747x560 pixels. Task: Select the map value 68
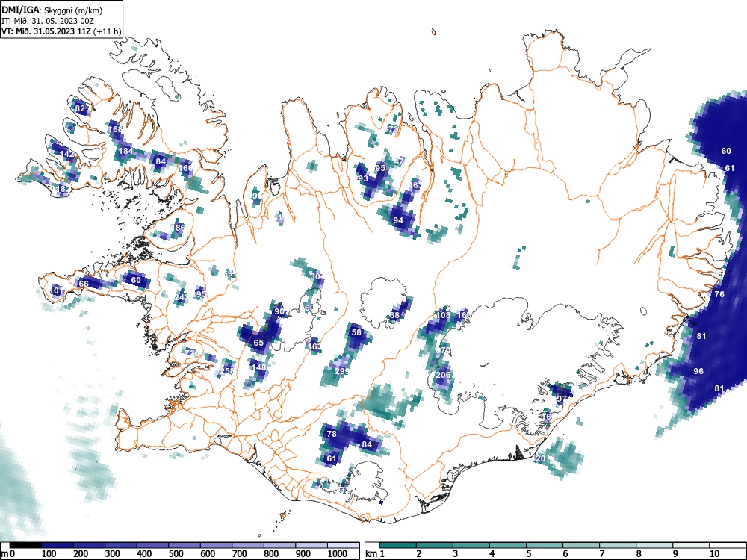point(394,315)
